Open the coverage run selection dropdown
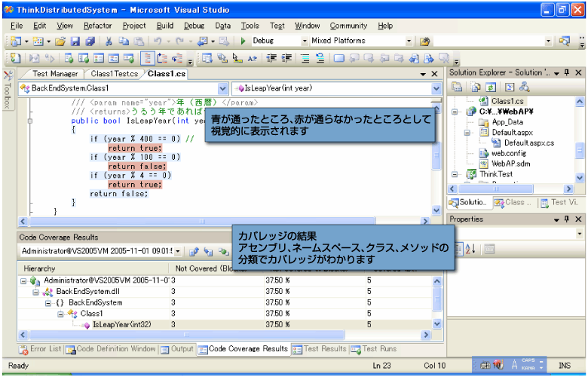This screenshot has width=588, height=377. [x=178, y=251]
